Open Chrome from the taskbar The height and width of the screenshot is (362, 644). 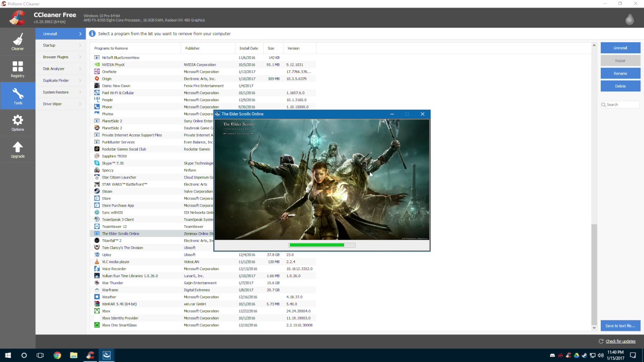point(57,355)
